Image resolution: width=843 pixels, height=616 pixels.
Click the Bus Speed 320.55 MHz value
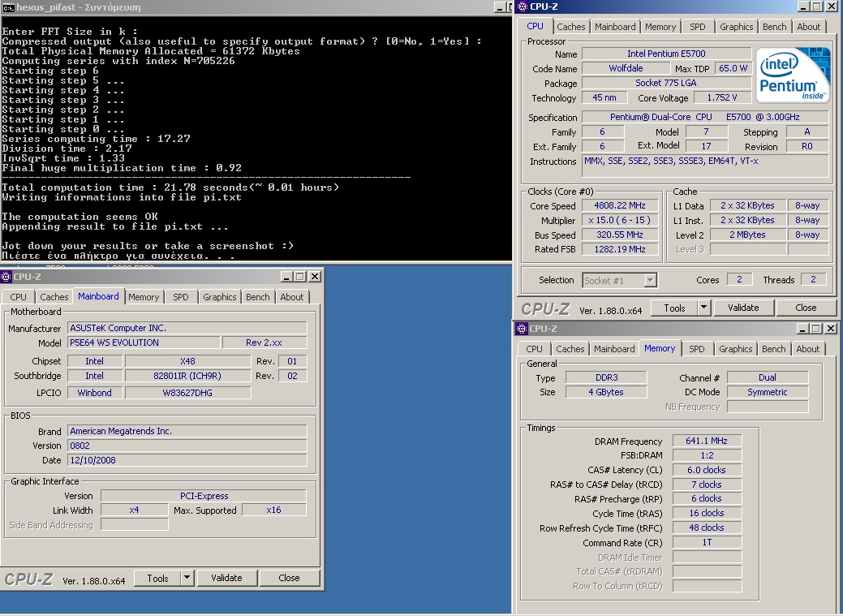tap(620, 235)
